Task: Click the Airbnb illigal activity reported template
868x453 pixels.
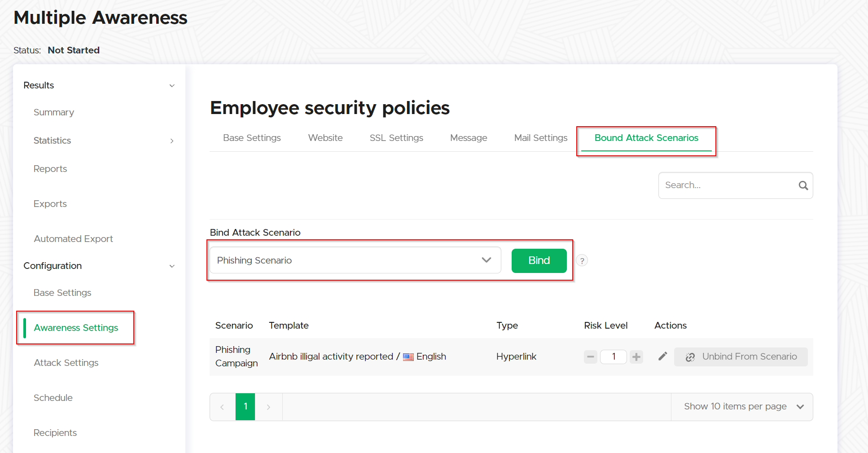Action: (x=331, y=356)
